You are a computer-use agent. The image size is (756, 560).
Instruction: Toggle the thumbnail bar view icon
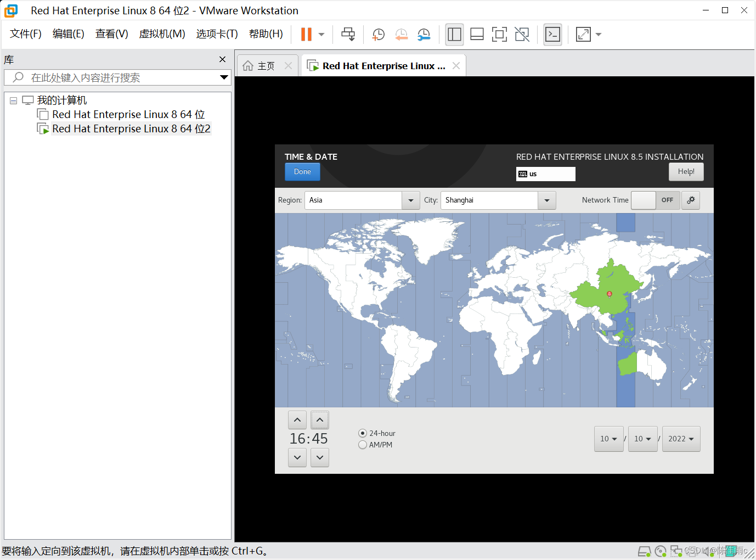point(477,35)
